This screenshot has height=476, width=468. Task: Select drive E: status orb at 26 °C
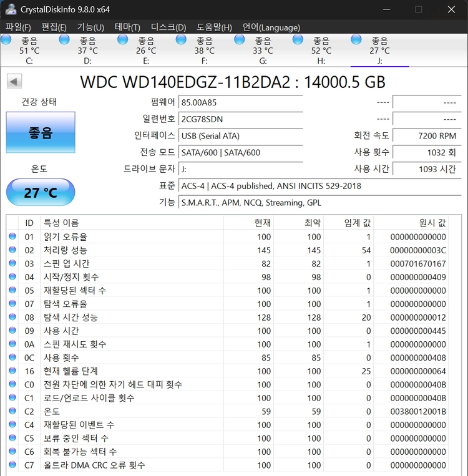click(x=122, y=40)
